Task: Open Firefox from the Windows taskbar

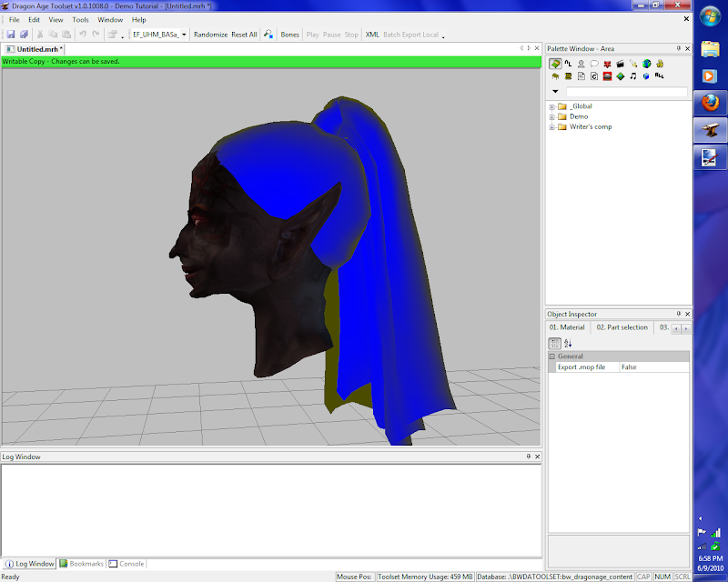Action: coord(709,101)
